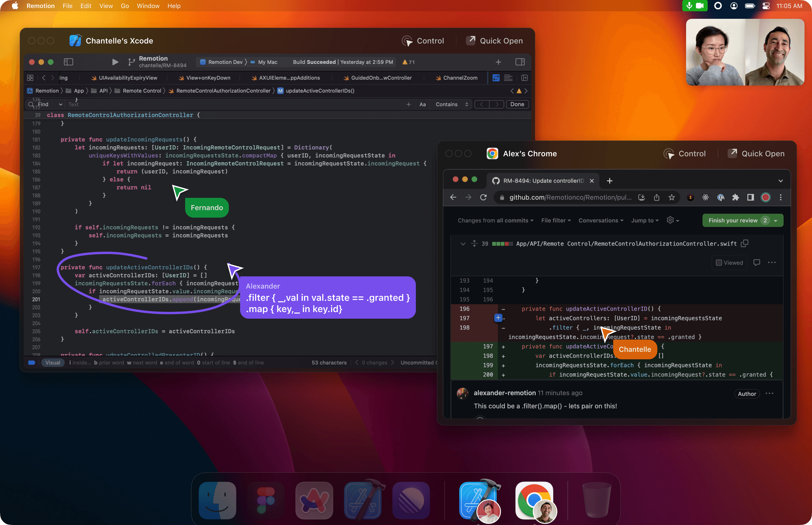The image size is (812, 525).
Task: Go back in Alex's Chrome browser
Action: 453,197
